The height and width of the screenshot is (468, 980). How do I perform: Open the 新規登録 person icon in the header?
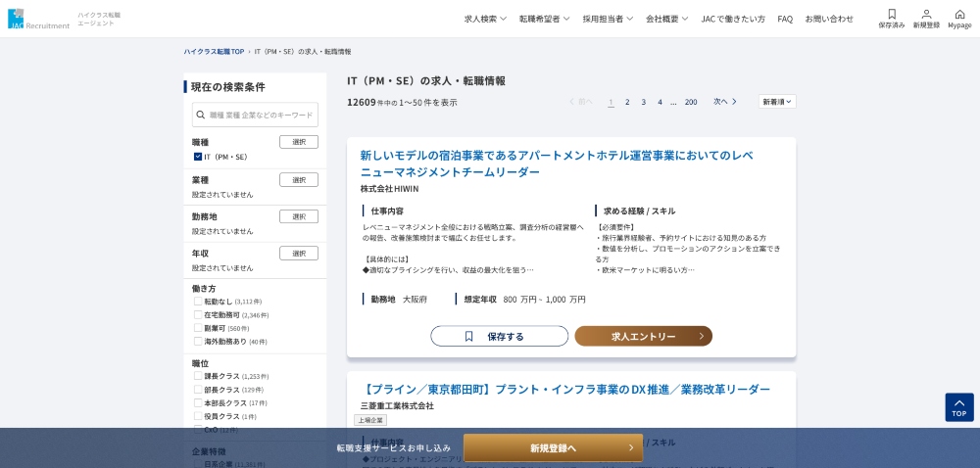coord(926,19)
